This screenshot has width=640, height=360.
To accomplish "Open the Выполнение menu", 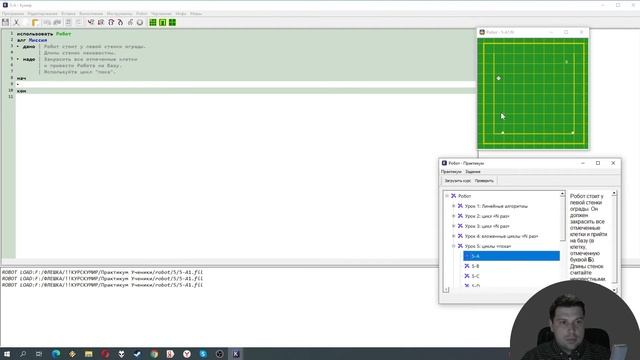I will click(91, 13).
